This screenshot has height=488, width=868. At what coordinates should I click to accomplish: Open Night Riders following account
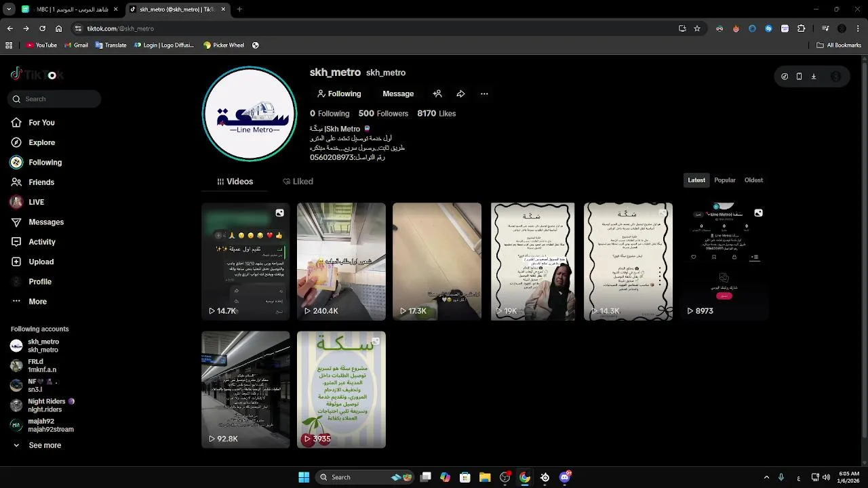[x=42, y=405]
